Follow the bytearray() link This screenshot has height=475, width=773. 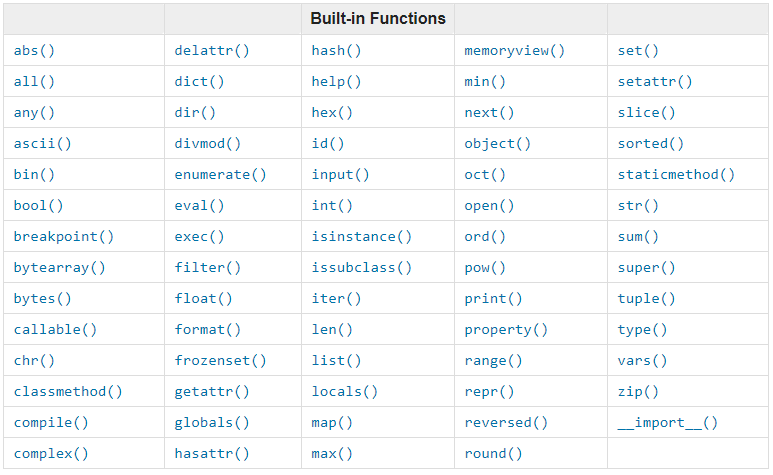(x=60, y=268)
